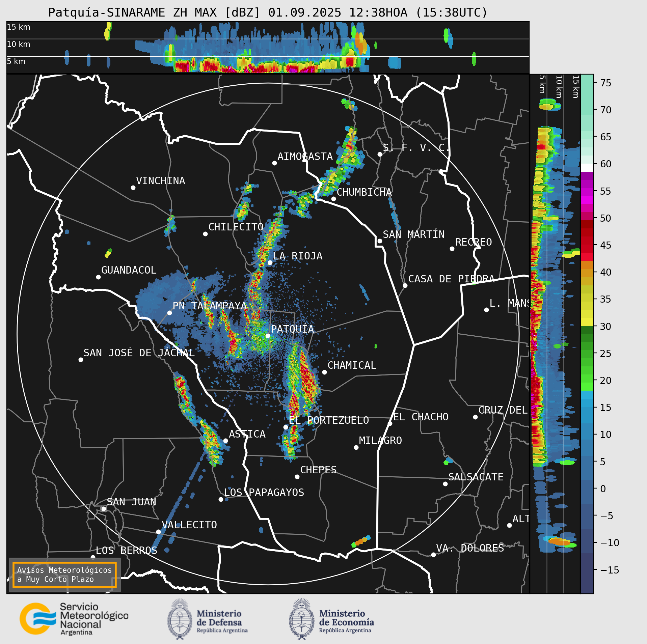Click the orange echo near Milagro's south border
The height and width of the screenshot is (644, 647).
(361, 541)
